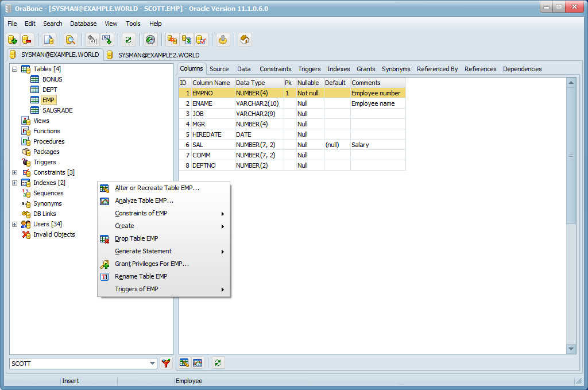The height and width of the screenshot is (390, 588).
Task: Click the yellow stamp-shaped toolbar icon
Action: click(x=223, y=40)
